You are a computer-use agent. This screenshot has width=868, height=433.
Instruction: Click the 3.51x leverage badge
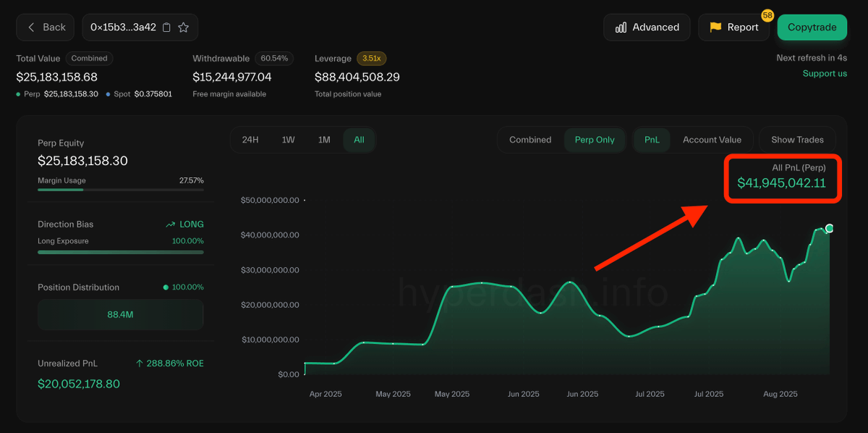[x=372, y=59]
